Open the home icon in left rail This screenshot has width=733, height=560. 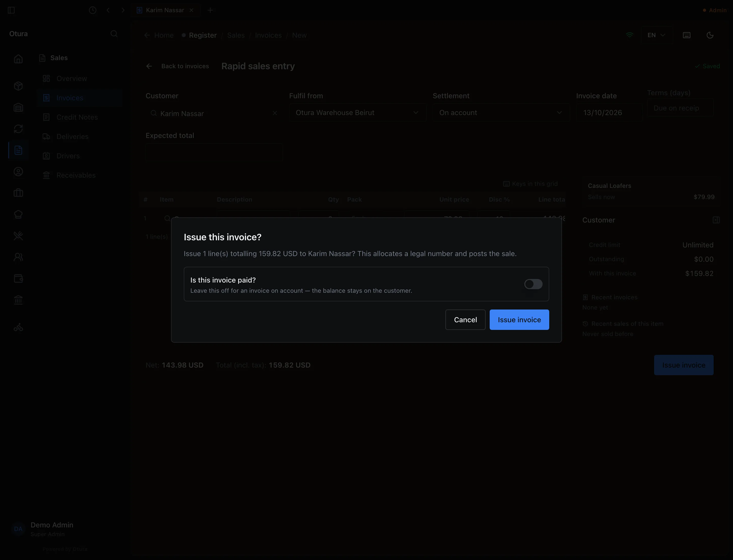pyautogui.click(x=18, y=59)
